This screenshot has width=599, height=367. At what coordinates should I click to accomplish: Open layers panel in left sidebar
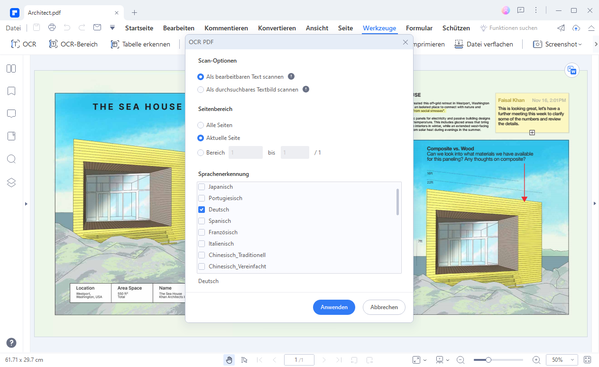click(11, 182)
